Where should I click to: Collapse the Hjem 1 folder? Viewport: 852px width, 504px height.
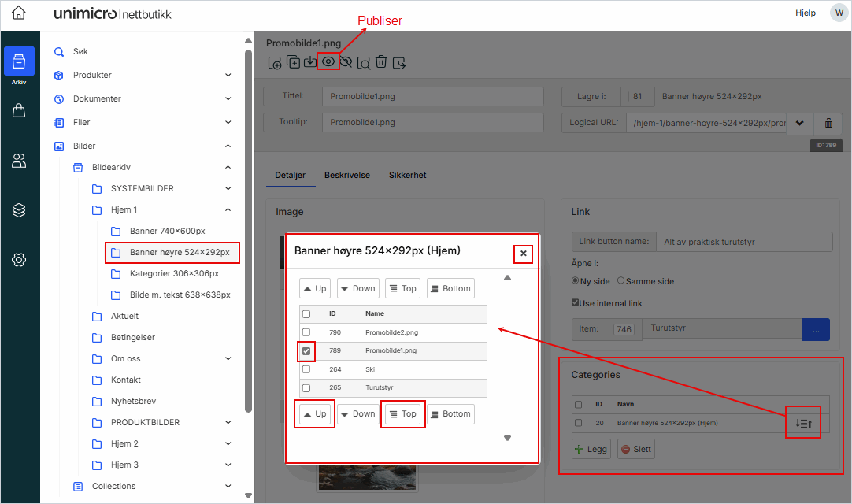[x=228, y=210]
